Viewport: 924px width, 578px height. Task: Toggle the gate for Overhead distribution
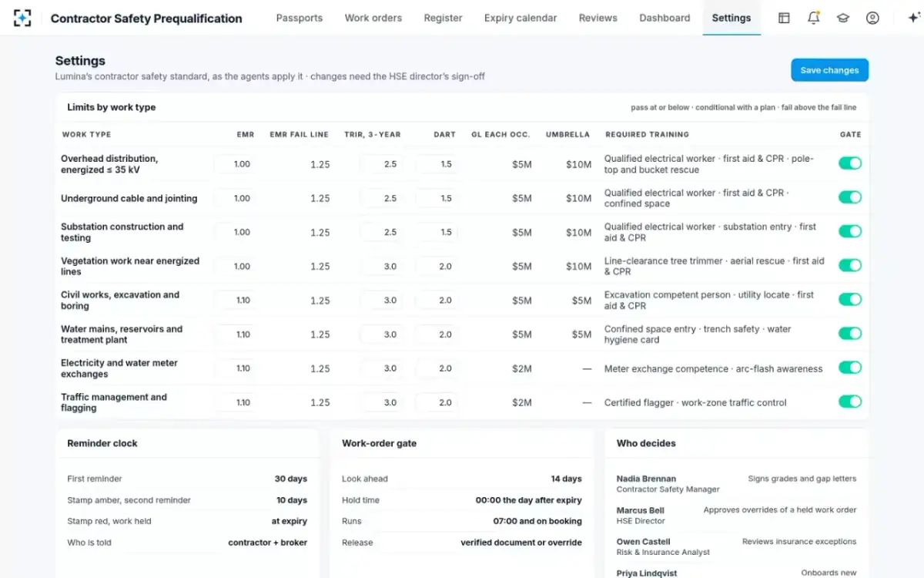click(850, 163)
